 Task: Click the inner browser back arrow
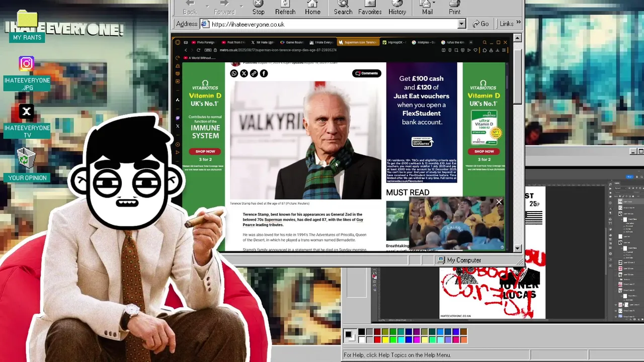click(186, 50)
